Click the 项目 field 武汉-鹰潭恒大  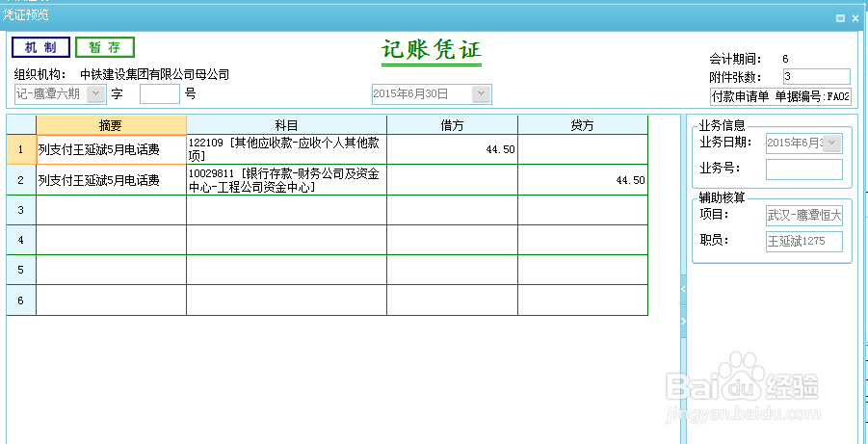click(803, 216)
